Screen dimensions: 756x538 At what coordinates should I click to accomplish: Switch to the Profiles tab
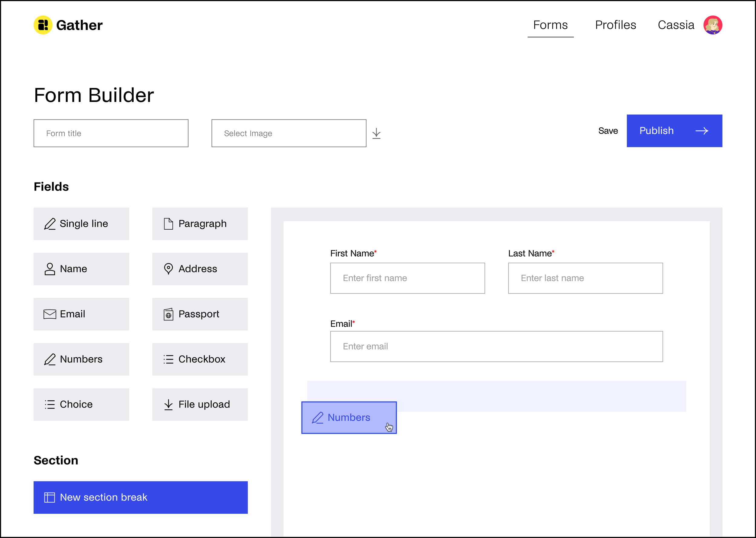615,25
